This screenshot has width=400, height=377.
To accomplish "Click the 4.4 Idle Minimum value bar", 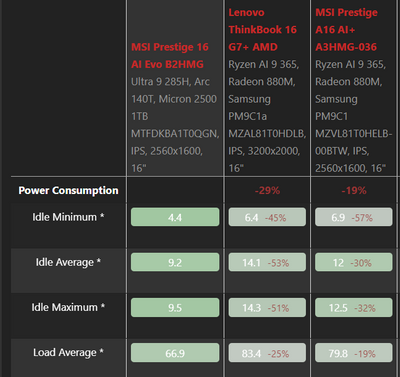I will tap(175, 217).
